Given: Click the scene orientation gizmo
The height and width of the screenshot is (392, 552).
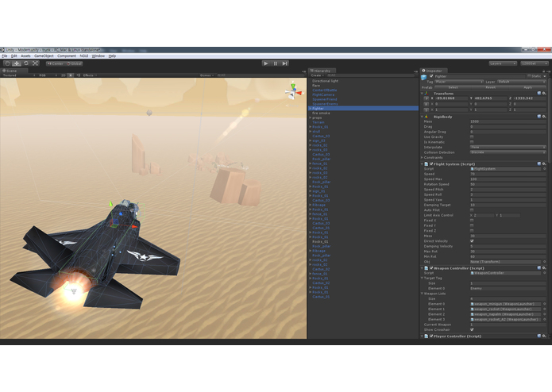Looking at the screenshot, I should click(293, 91).
